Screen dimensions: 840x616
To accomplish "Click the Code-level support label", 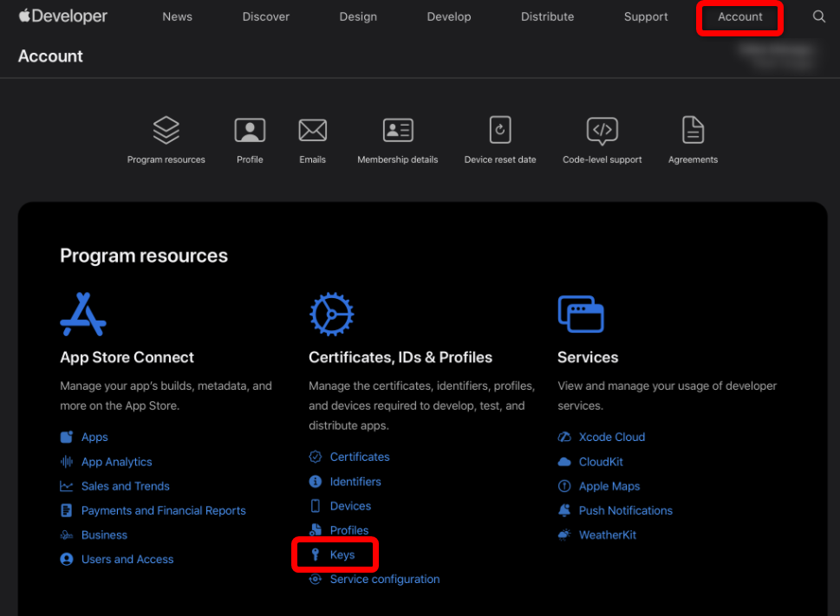I will (602, 159).
